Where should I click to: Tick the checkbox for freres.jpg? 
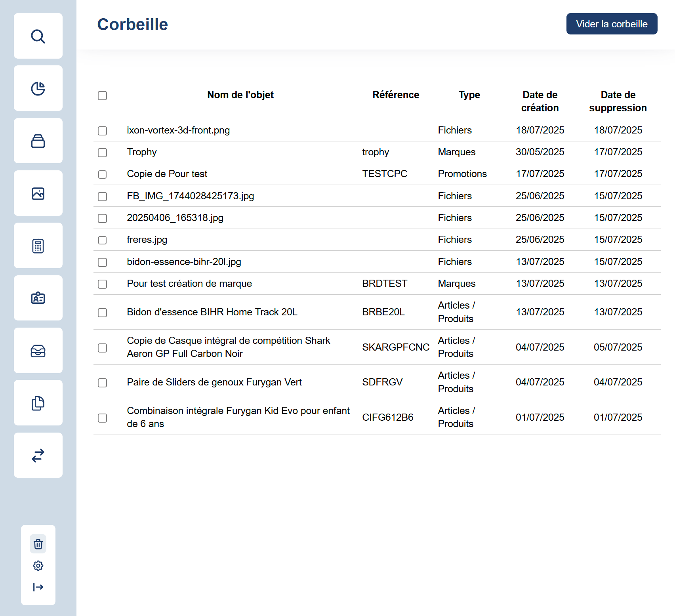tap(102, 240)
